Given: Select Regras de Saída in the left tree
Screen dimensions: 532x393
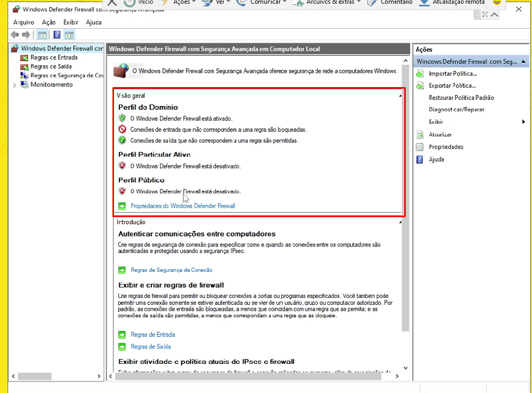Looking at the screenshot, I should (x=51, y=66).
